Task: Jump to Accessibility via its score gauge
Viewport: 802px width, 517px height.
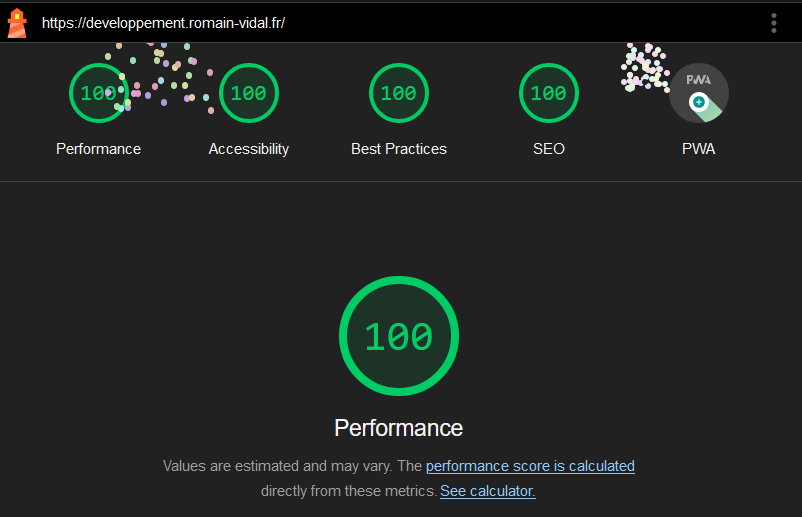Action: pos(248,93)
